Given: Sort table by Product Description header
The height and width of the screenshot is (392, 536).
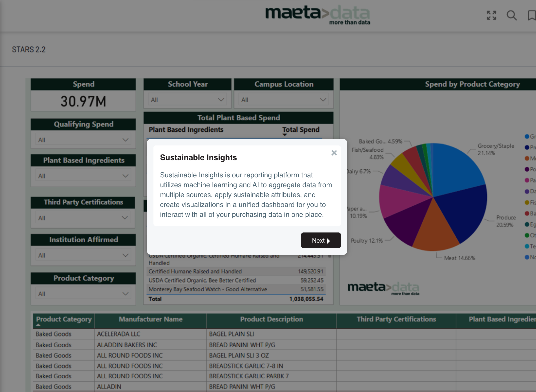Looking at the screenshot, I should coord(271,319).
